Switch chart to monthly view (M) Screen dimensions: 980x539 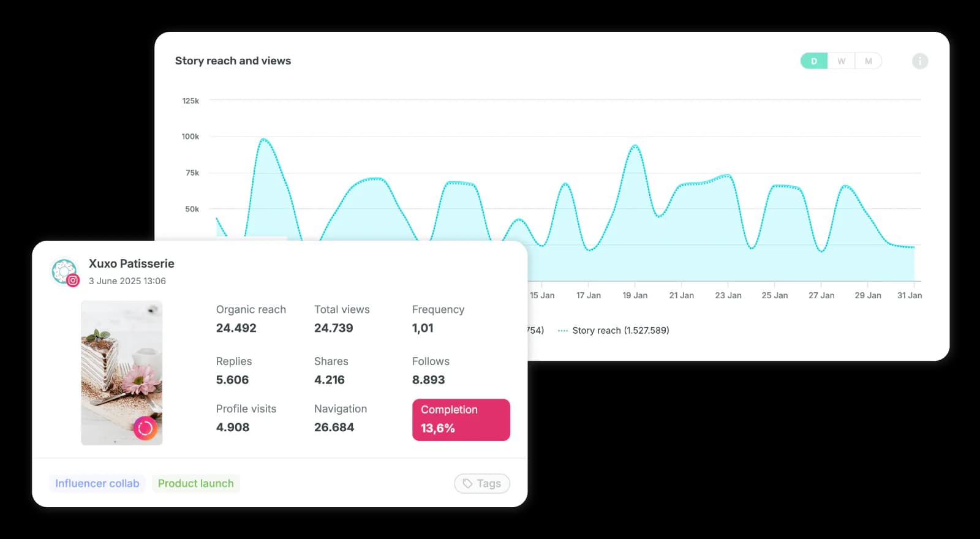pos(868,61)
